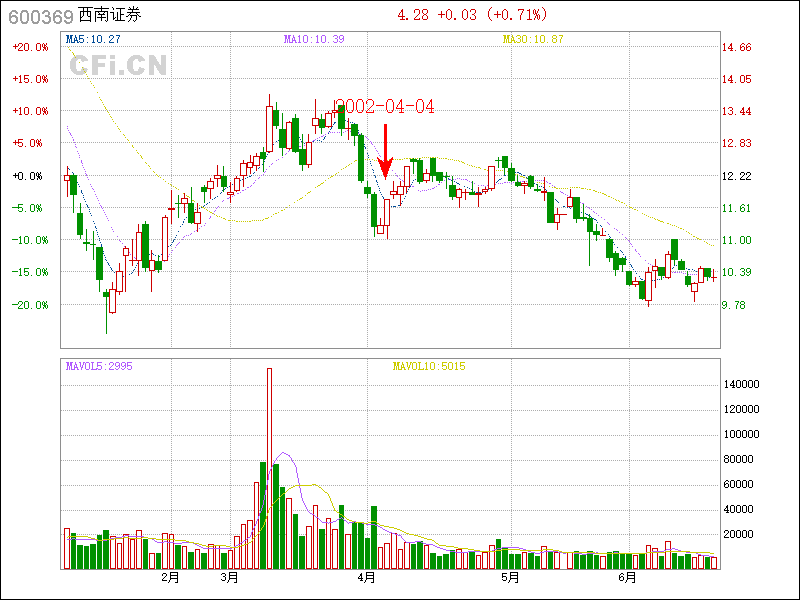
Task: Click the +20.0% percentage axis label
Action: (x=30, y=47)
